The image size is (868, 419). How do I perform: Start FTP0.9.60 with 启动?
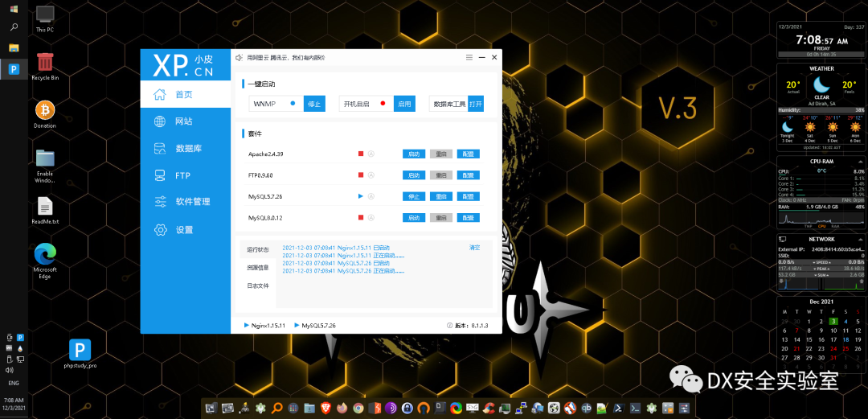point(414,175)
